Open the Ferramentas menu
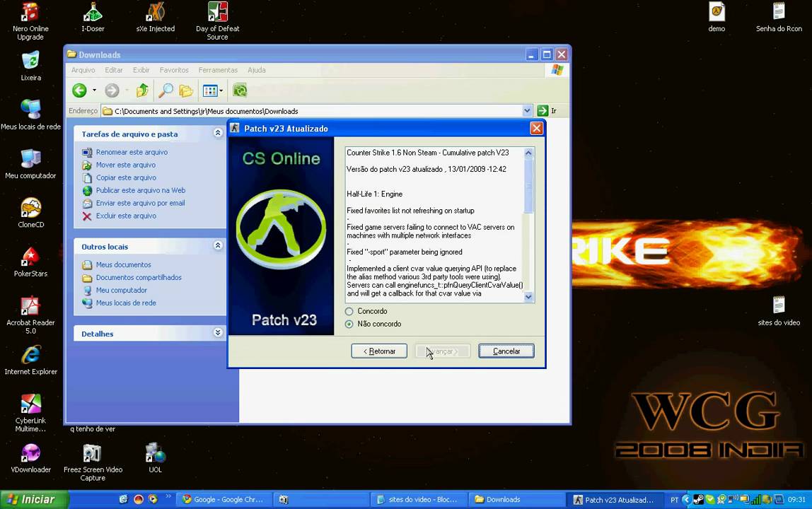Viewport: 812px width, 509px height. [x=218, y=70]
